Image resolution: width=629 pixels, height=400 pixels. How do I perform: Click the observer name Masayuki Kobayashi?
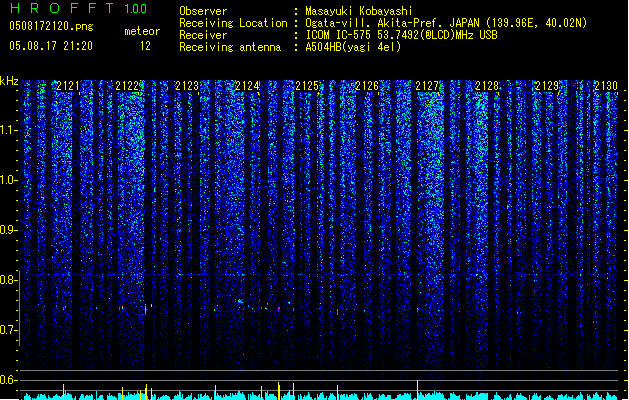tap(359, 11)
